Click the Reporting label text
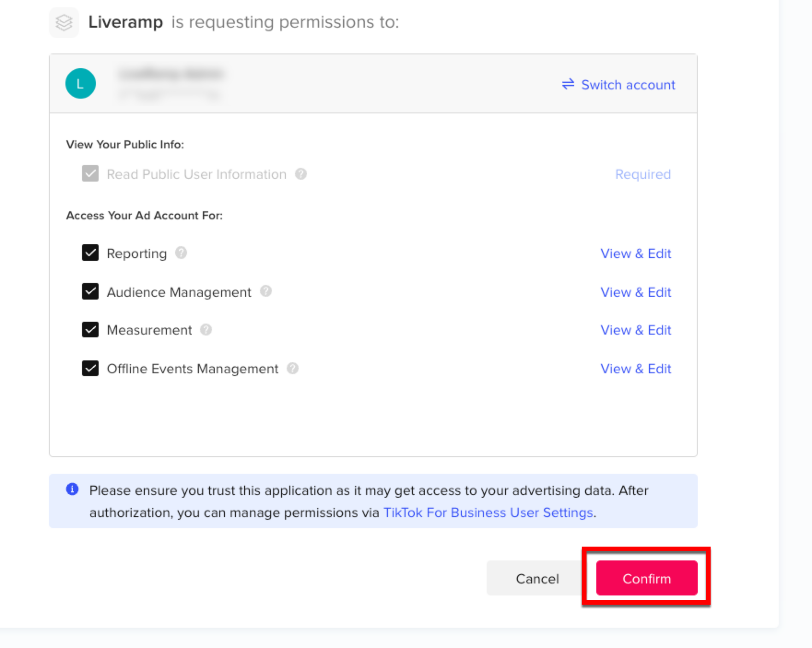812x648 pixels. point(137,253)
